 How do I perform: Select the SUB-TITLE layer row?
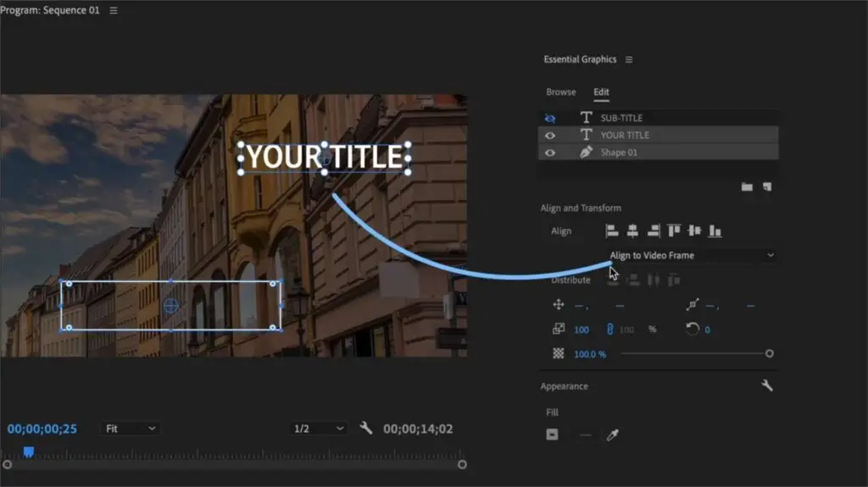pyautogui.click(x=658, y=118)
